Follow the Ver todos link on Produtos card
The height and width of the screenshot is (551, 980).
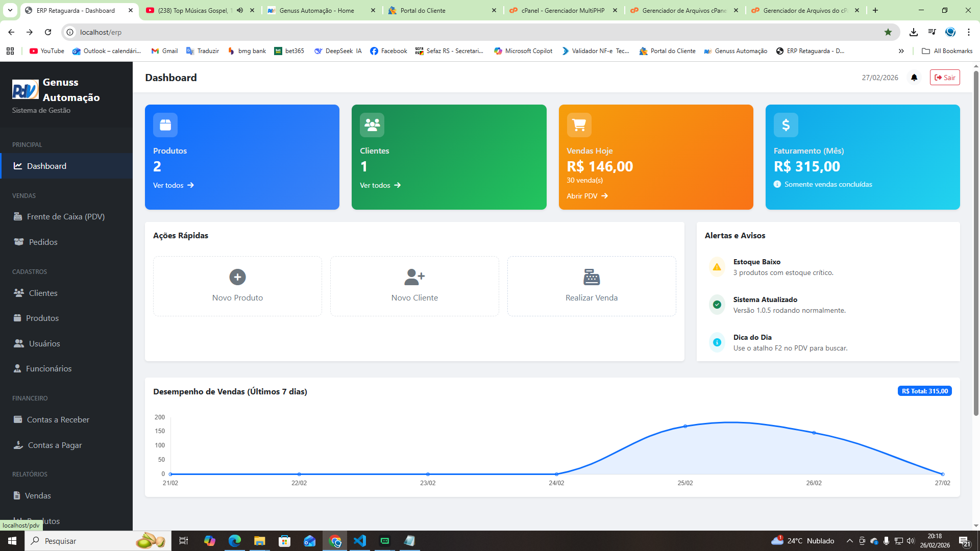[x=173, y=185]
